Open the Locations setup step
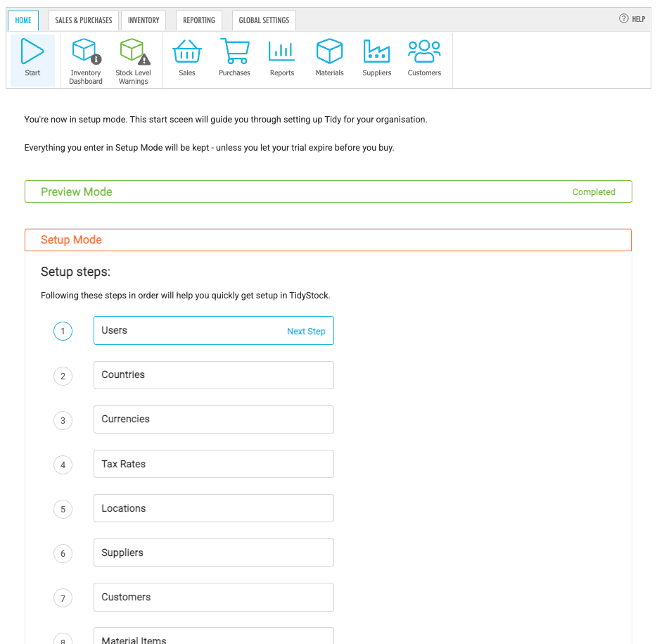The image size is (657, 644). point(214,508)
